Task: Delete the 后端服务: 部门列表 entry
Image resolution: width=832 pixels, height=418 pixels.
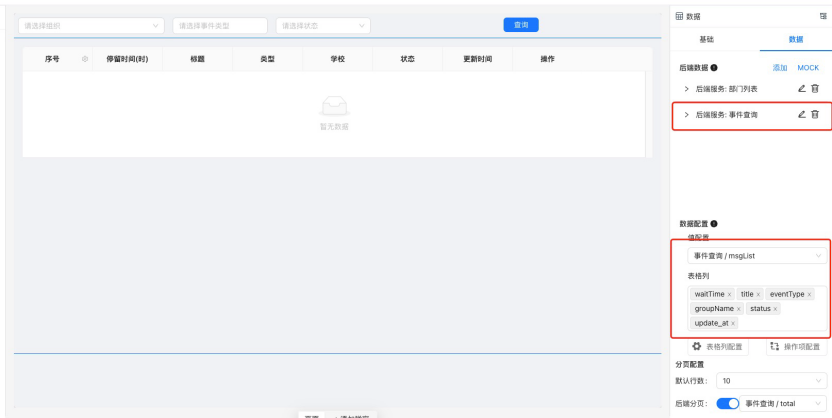Action: point(815,91)
